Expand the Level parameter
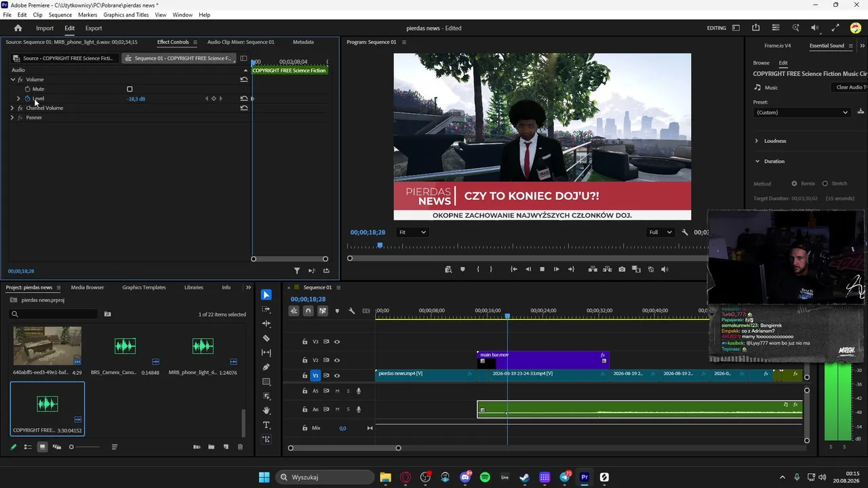Viewport: 868px width, 488px height. (18, 98)
